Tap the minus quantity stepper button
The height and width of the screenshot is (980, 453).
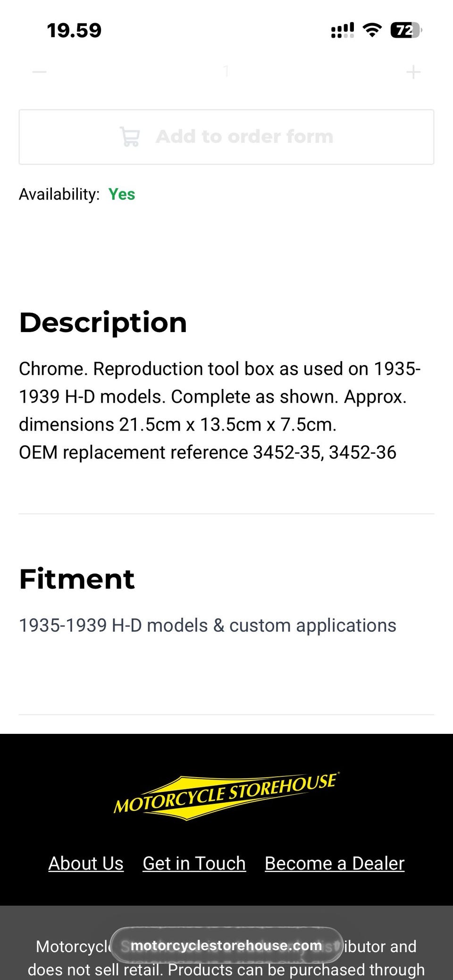(x=40, y=72)
